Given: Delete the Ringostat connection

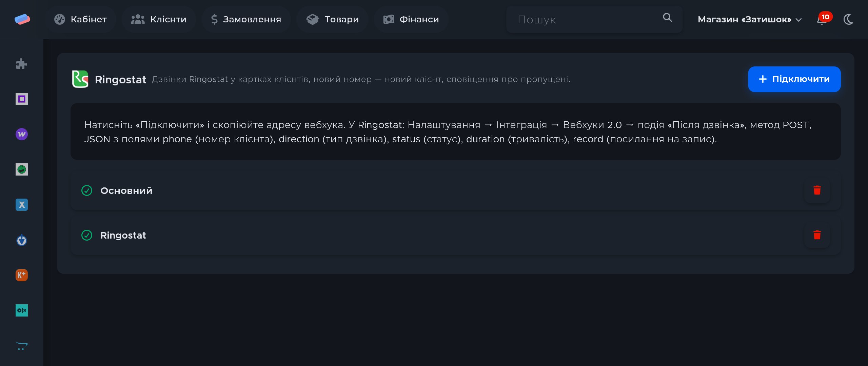Looking at the screenshot, I should point(817,235).
